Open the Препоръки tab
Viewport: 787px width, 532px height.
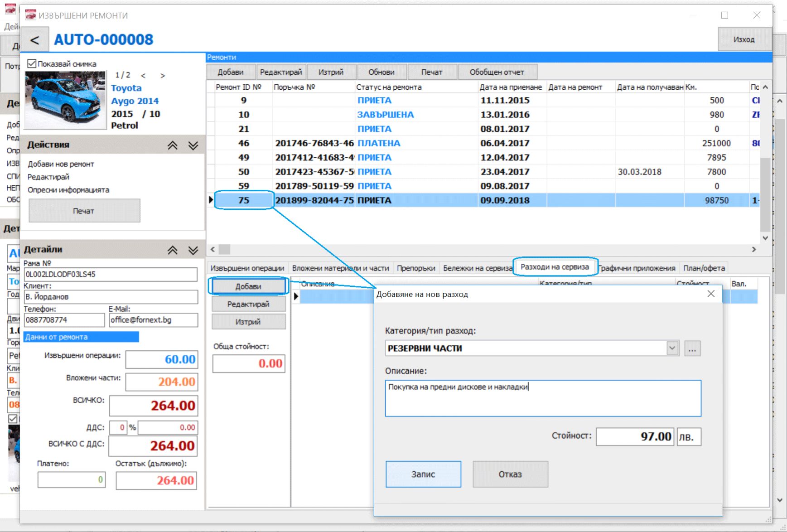point(416,268)
